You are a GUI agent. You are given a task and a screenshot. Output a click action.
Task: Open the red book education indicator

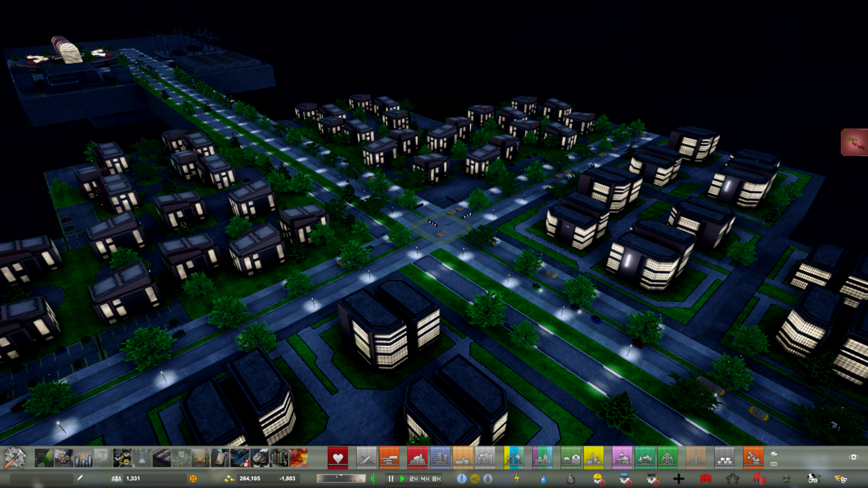[x=705, y=478]
